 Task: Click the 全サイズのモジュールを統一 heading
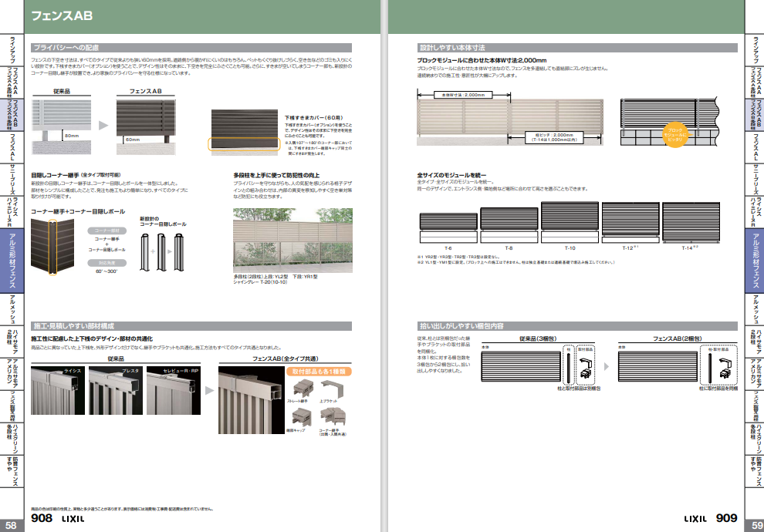click(x=451, y=175)
